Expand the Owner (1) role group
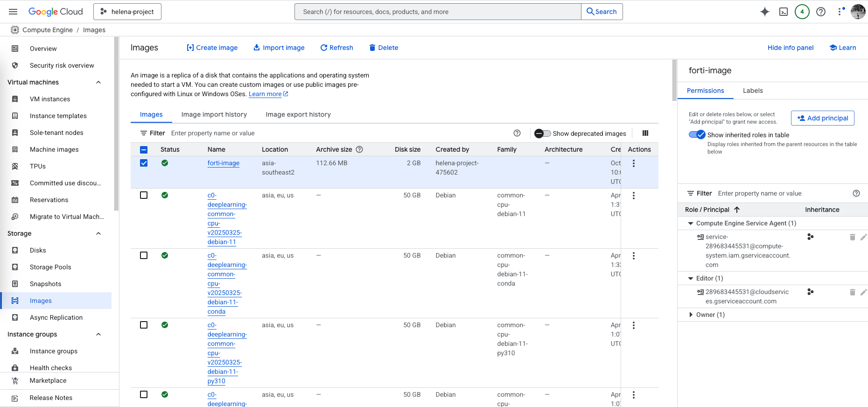 coord(691,315)
